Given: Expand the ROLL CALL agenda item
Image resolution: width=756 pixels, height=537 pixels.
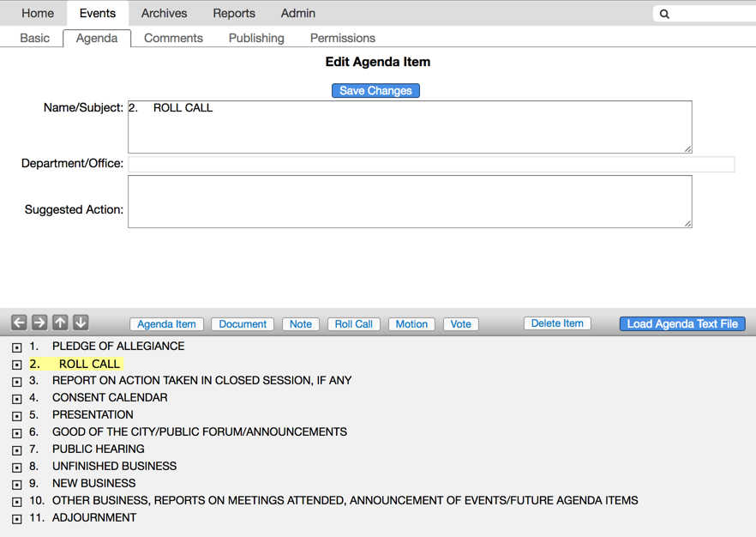Looking at the screenshot, I should 17,365.
